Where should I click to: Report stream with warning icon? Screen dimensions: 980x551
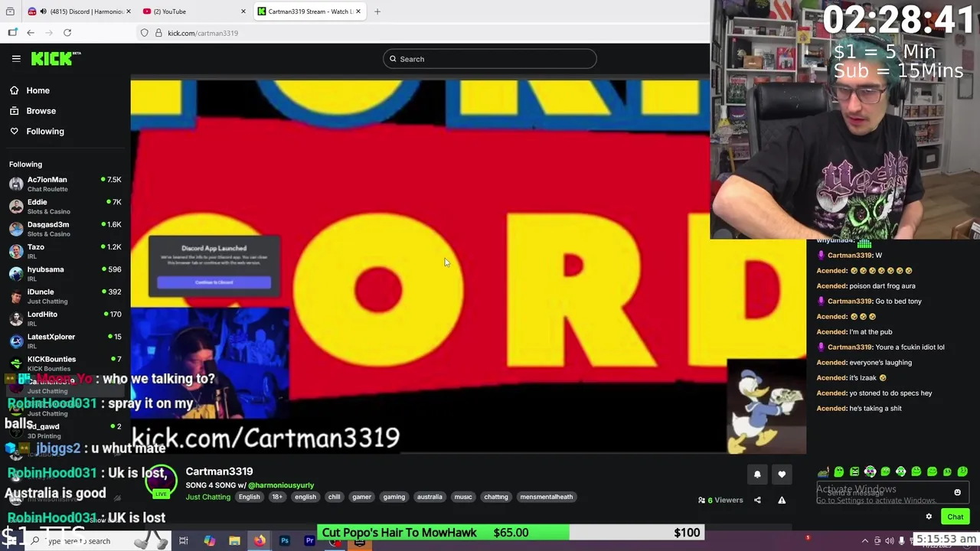tap(782, 500)
